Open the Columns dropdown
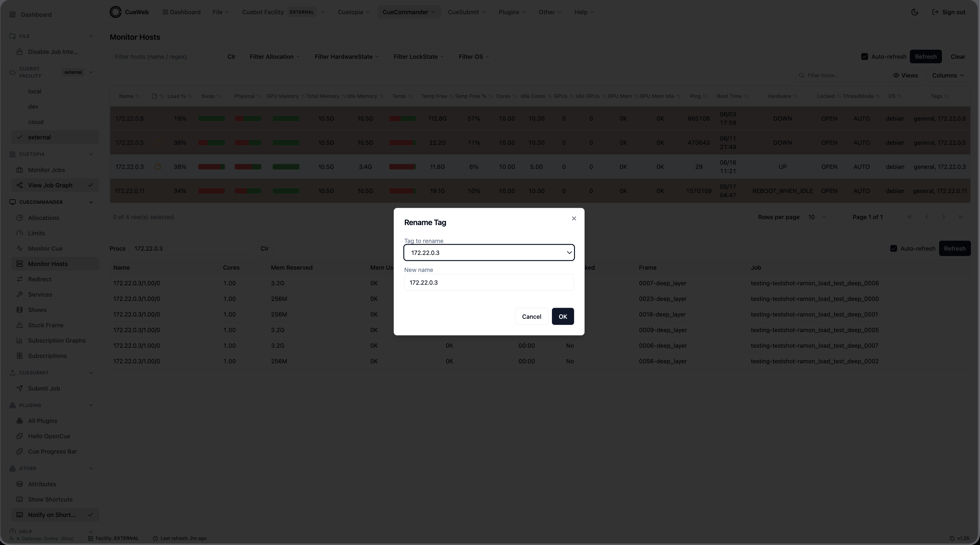The image size is (980, 545). 948,75
